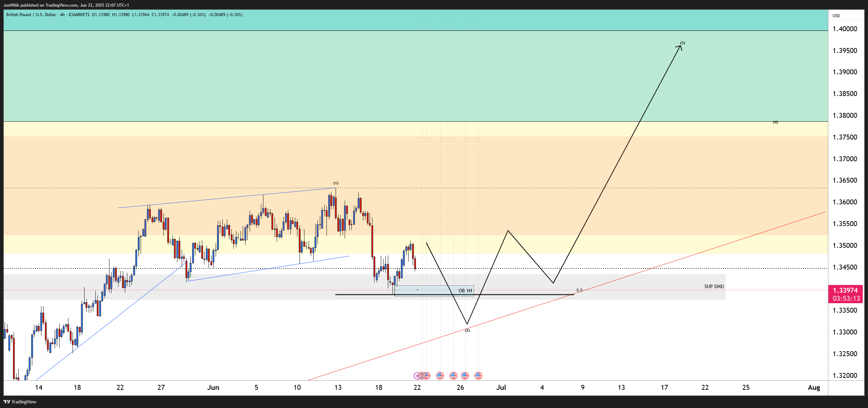Click the 1.32500 price axis label

(x=845, y=354)
